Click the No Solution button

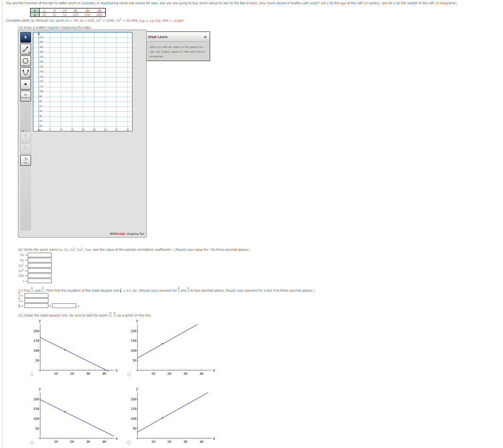point(25,96)
